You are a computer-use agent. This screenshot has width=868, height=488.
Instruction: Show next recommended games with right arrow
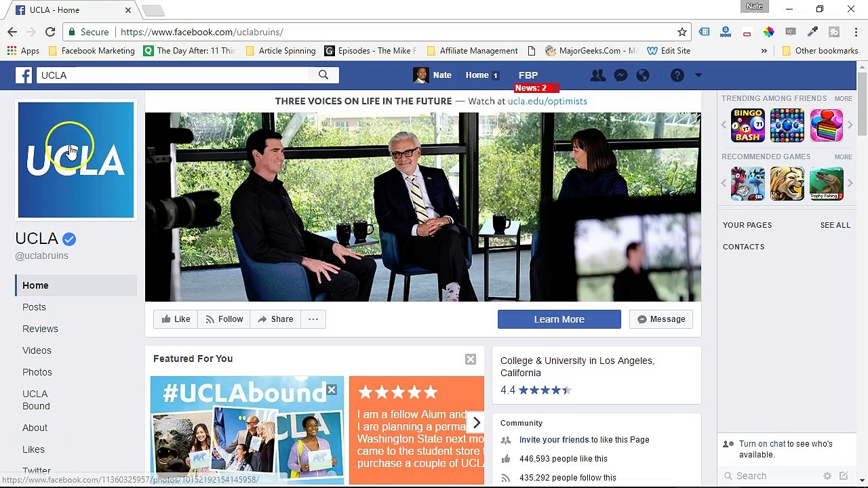coord(850,184)
